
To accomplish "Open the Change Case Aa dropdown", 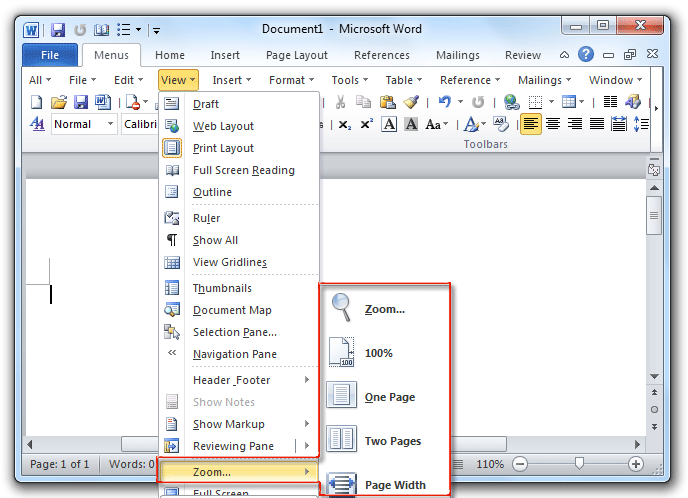I will tap(437, 125).
